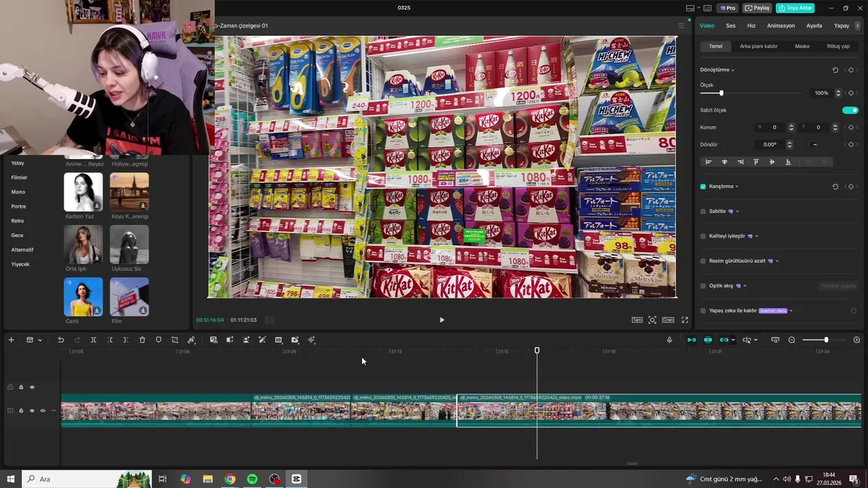This screenshot has height=488, width=868.
Task: Click the timeline zoom slider handle
Action: coord(826,340)
